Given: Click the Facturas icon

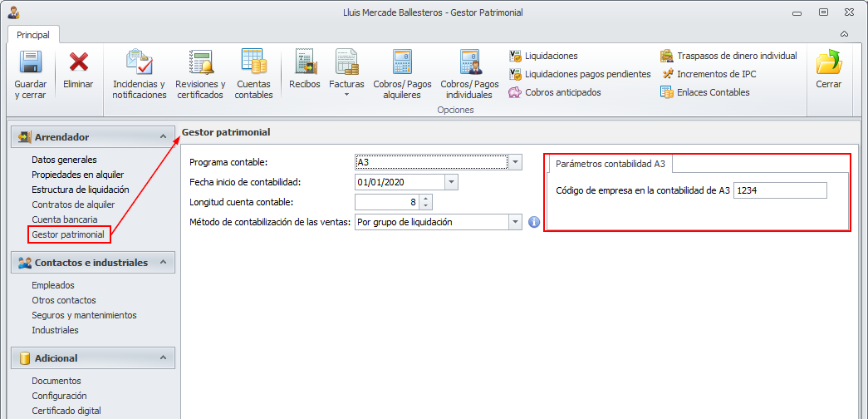Looking at the screenshot, I should (346, 62).
